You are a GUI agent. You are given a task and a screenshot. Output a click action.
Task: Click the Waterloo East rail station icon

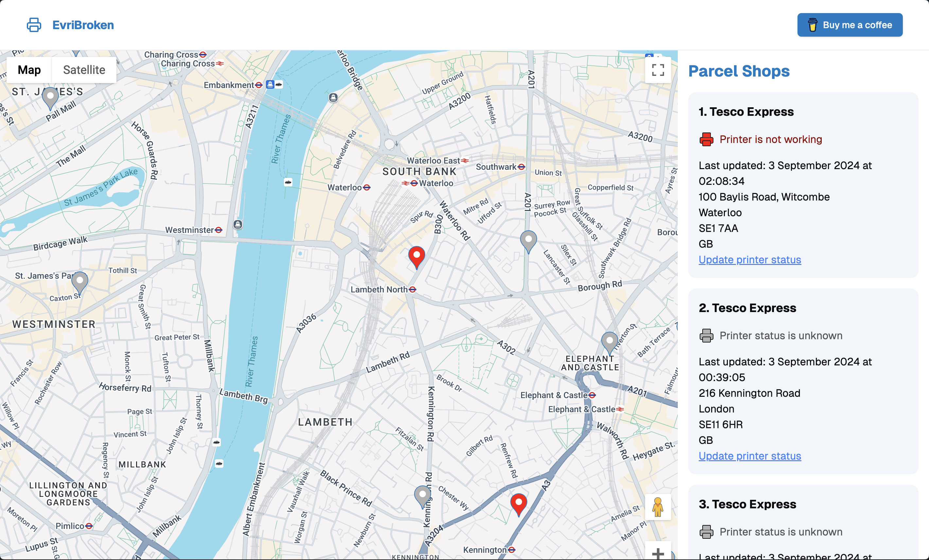tap(465, 161)
